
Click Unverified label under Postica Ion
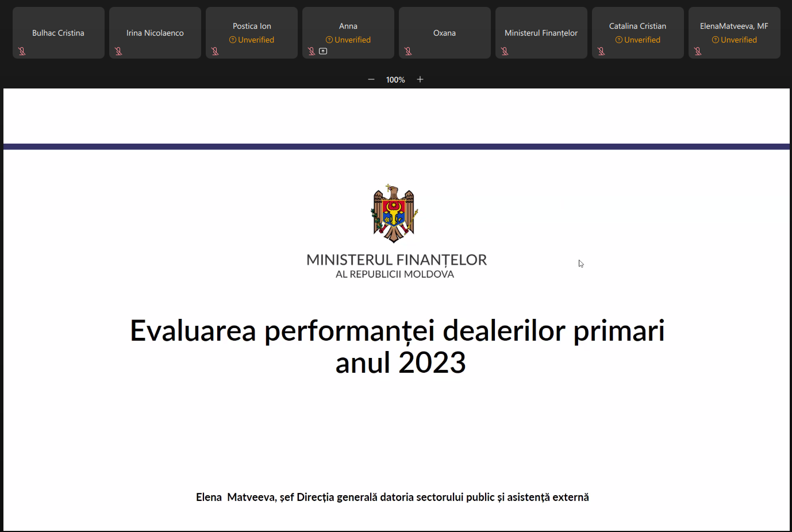256,40
